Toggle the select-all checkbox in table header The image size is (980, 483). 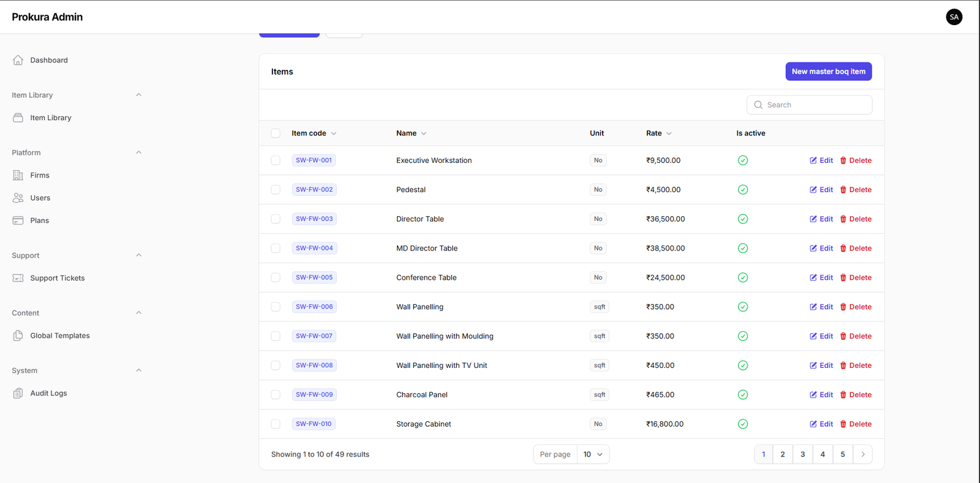[x=276, y=133]
